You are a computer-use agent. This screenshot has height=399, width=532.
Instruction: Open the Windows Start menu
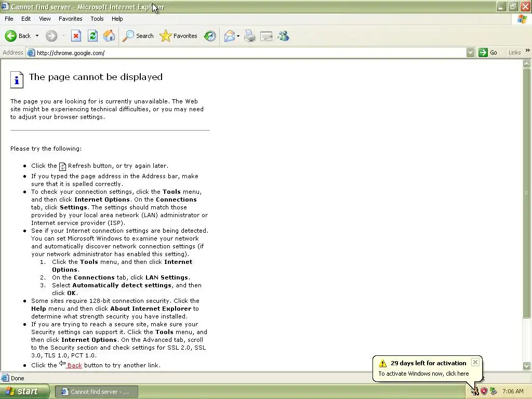pos(25,392)
